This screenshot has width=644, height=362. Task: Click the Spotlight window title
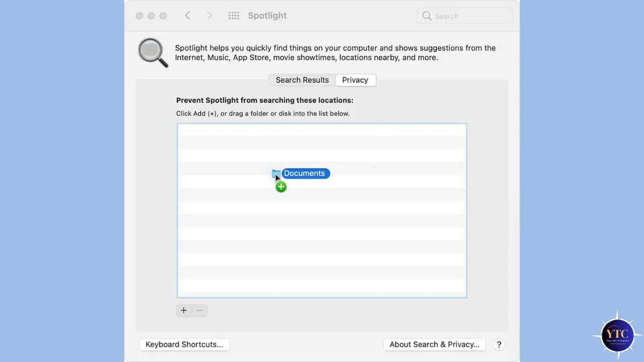click(267, 16)
